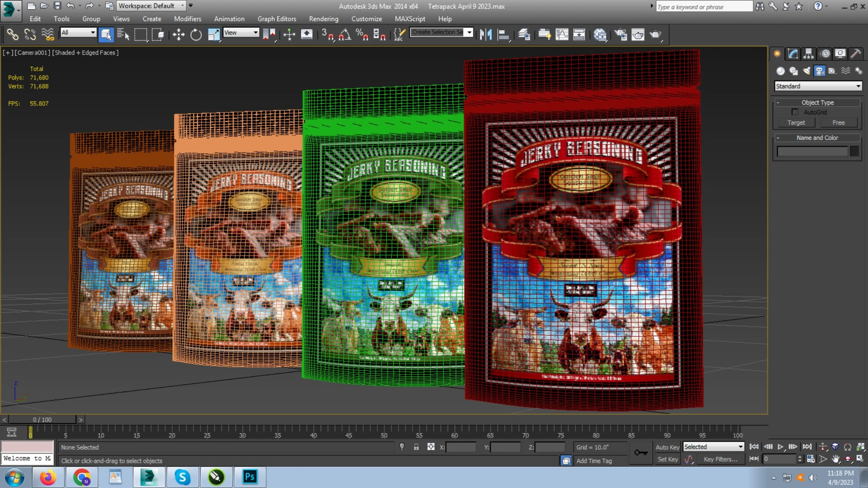This screenshot has width=868, height=488.
Task: Toggle Auto Key animation mode
Action: click(x=667, y=447)
